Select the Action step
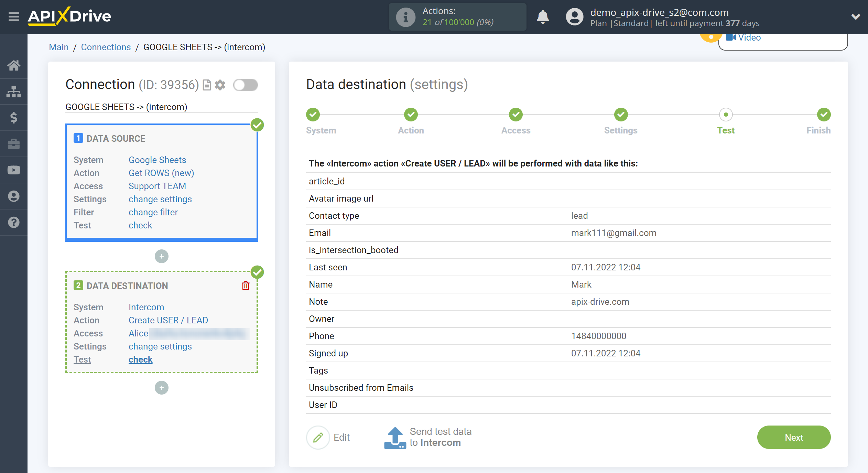 [x=411, y=115]
